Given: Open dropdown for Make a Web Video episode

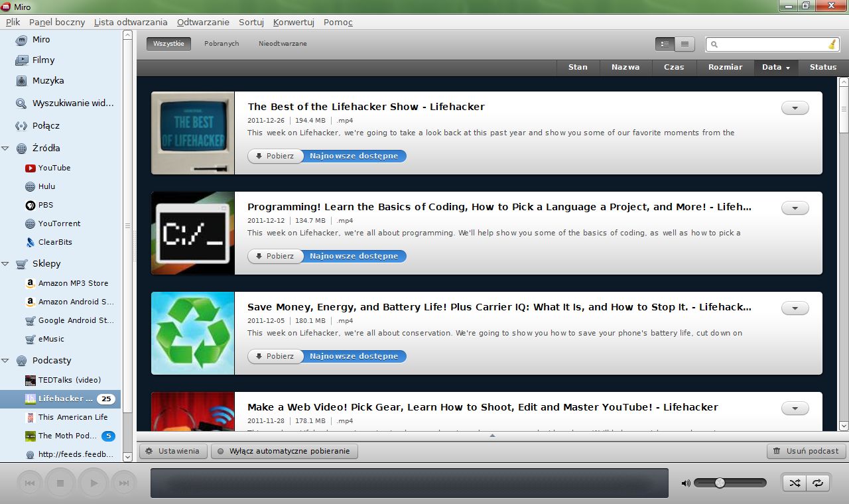Looking at the screenshot, I should point(795,409).
